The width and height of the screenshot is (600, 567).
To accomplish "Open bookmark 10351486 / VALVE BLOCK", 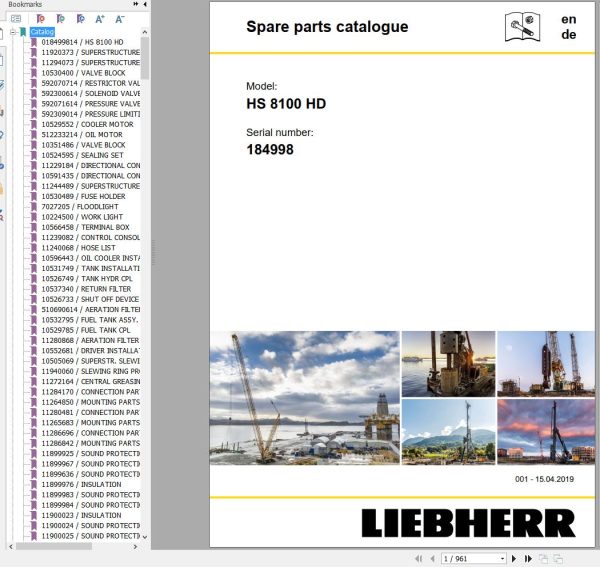I will (83, 145).
